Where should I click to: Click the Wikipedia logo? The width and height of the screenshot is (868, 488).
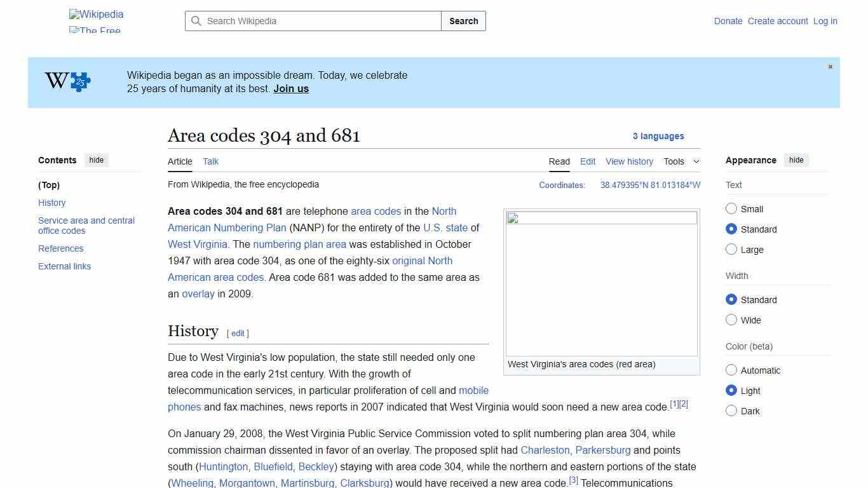pos(95,14)
